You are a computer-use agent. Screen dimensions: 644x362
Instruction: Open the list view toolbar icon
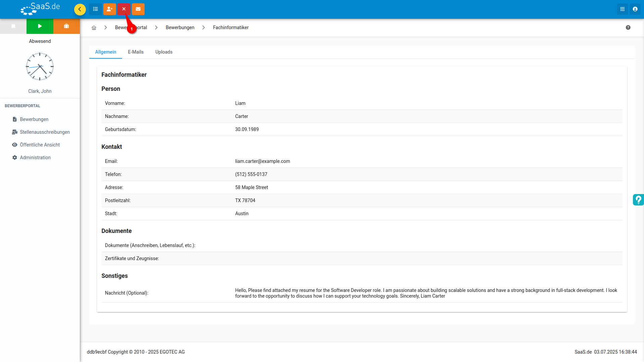(96, 9)
